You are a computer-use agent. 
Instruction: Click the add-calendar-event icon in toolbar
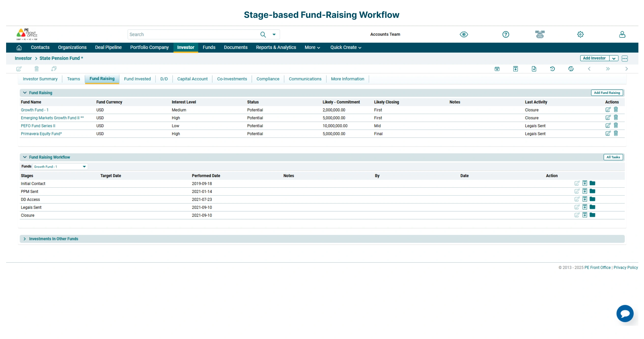497,69
